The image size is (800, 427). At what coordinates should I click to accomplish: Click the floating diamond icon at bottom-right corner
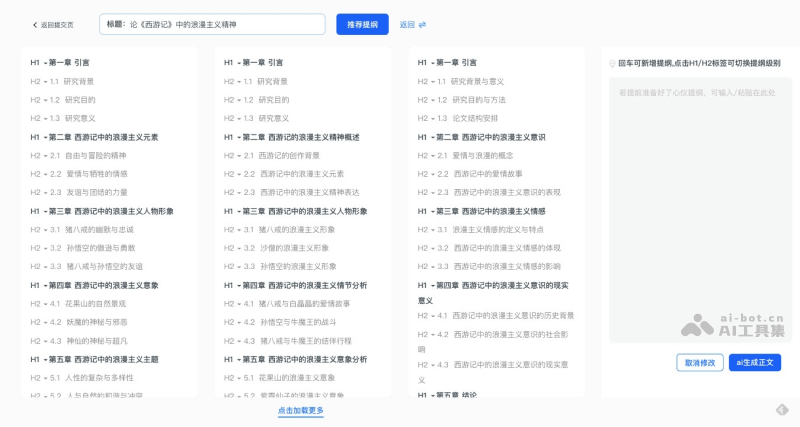click(783, 410)
